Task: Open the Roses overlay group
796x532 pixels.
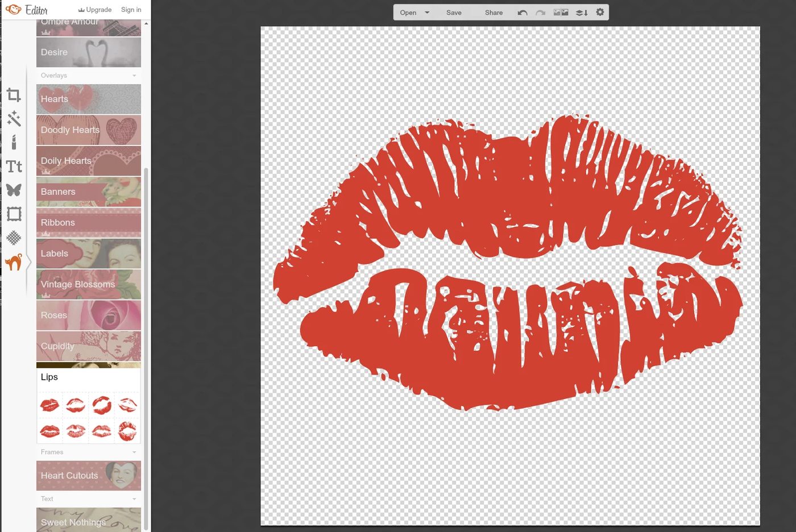Action: tap(89, 315)
